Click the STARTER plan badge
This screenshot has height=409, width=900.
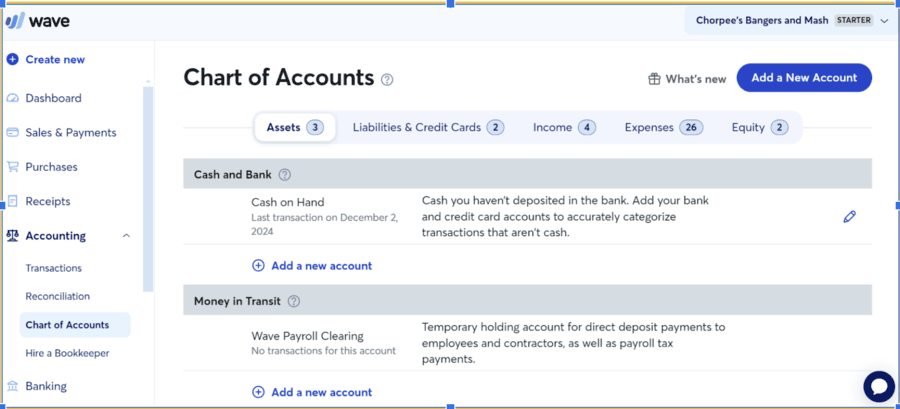(854, 20)
